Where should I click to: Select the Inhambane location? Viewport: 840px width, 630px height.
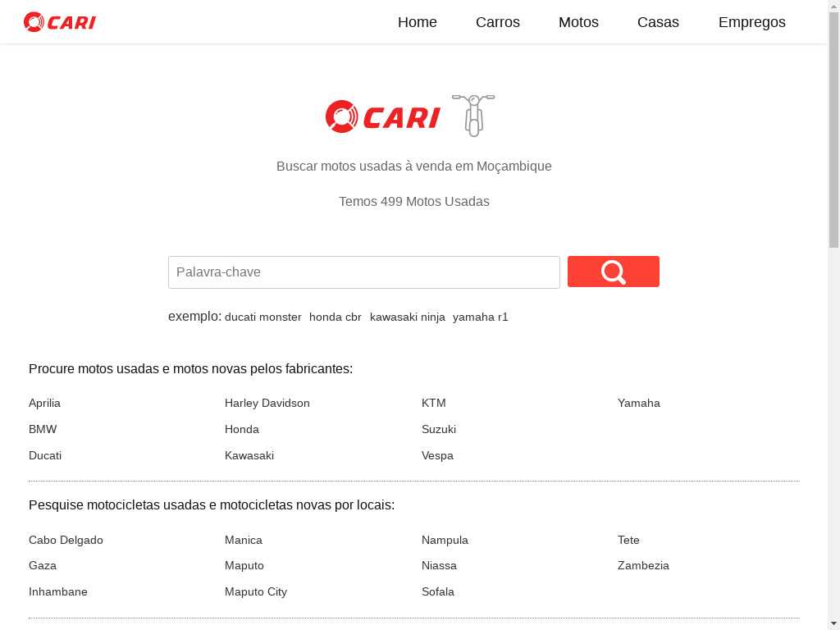pos(58,591)
